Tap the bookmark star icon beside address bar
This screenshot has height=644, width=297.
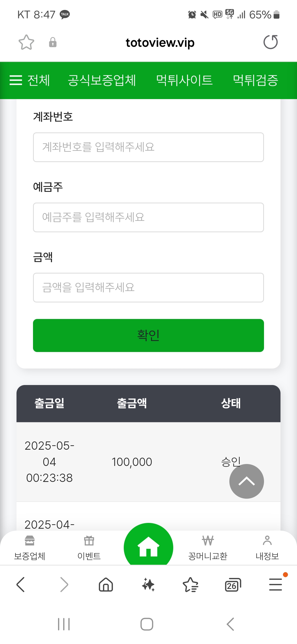coord(26,42)
